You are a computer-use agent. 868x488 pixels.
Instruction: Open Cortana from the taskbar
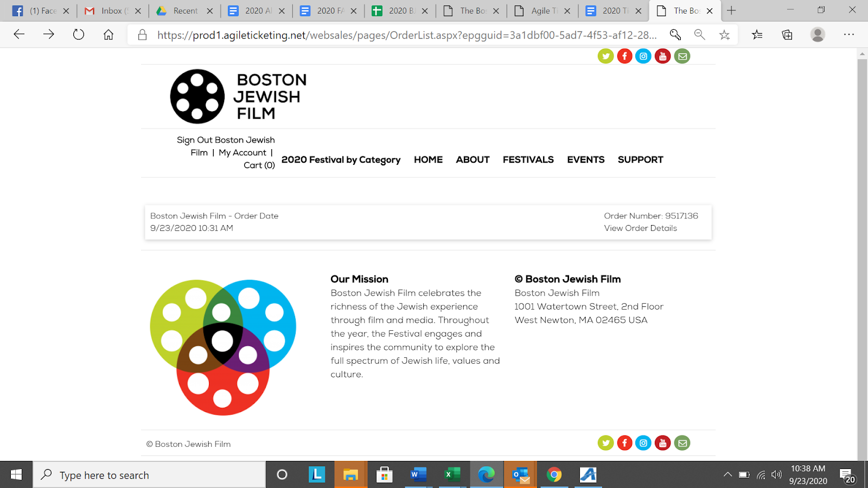pos(282,475)
